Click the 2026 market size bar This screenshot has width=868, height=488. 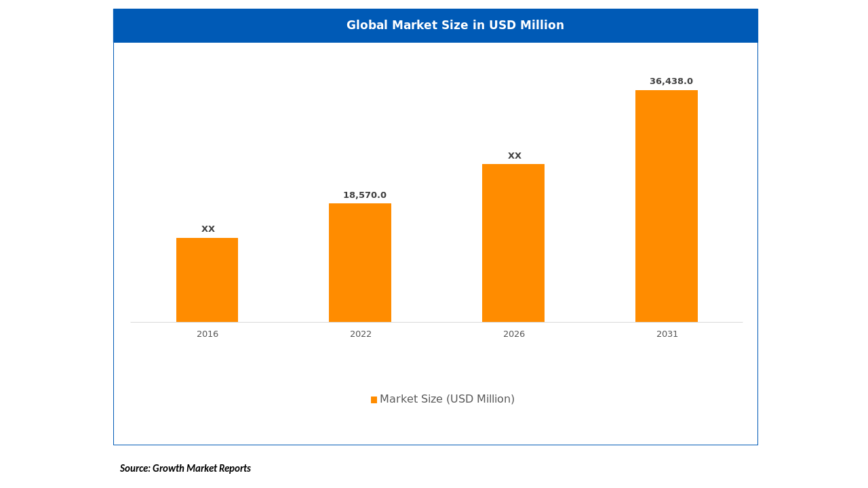coord(513,243)
